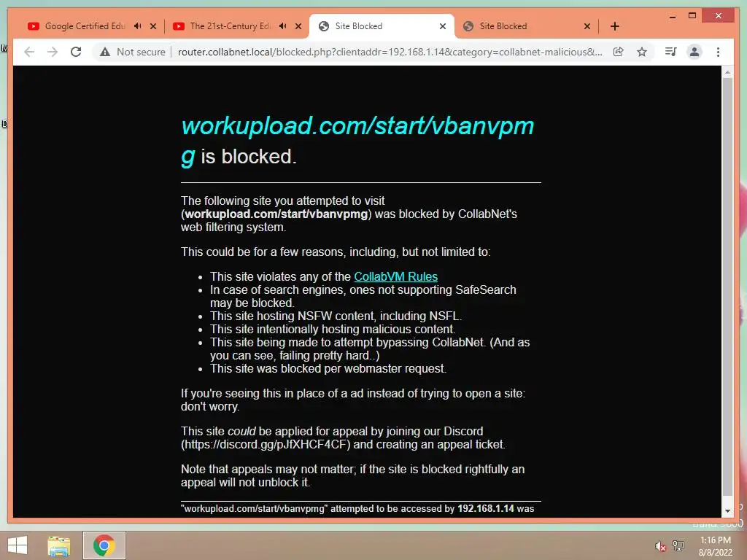Open the taskbar clock showing 1:16 PM

click(x=715, y=546)
